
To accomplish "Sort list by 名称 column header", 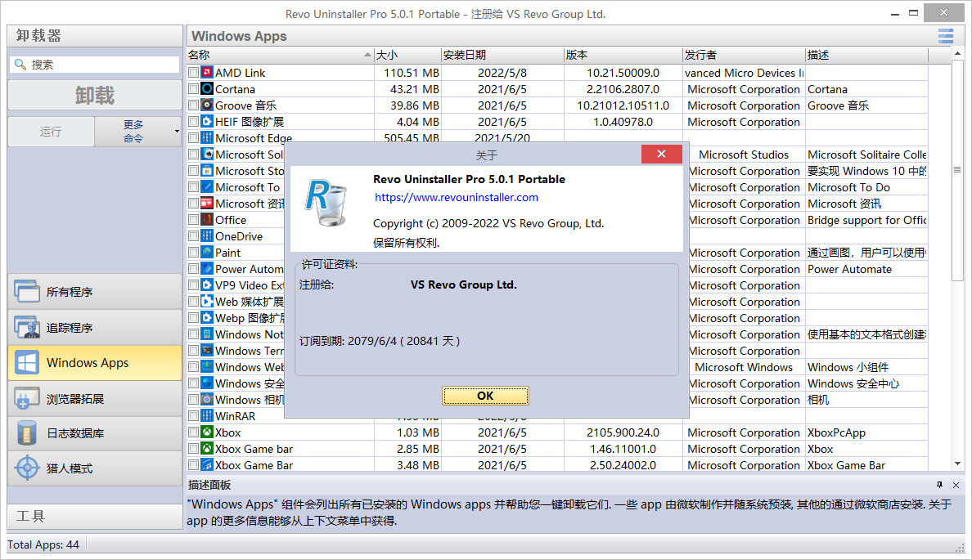I will click(x=280, y=55).
